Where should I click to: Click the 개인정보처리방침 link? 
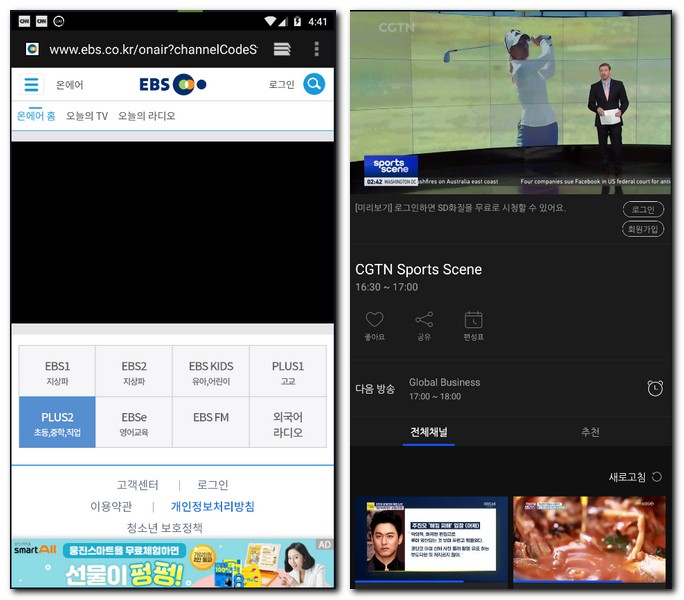tap(212, 506)
